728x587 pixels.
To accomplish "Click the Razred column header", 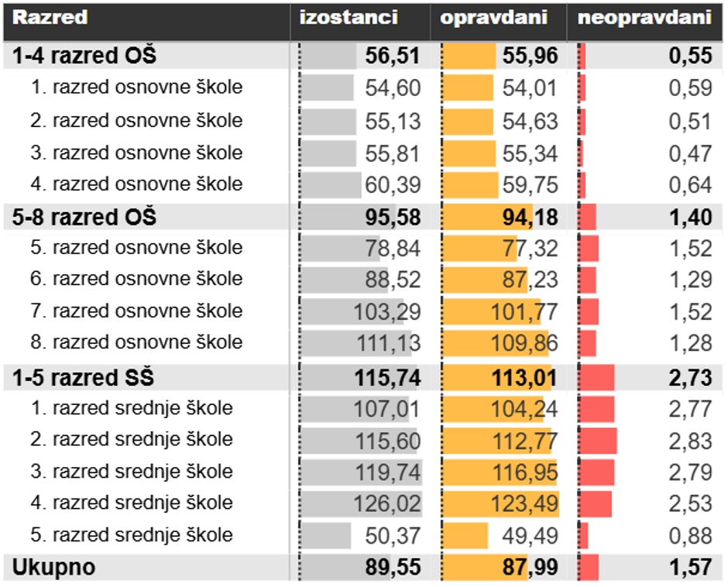I will pyautogui.click(x=50, y=19).
